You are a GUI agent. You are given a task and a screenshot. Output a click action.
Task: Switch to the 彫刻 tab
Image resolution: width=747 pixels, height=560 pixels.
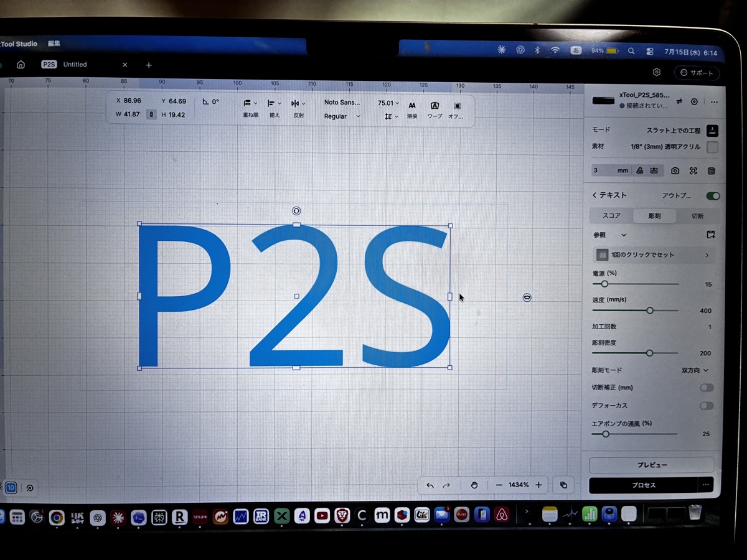coord(654,216)
